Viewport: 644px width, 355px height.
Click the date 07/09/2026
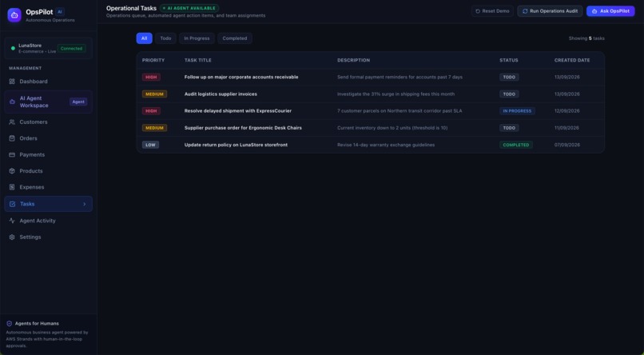point(567,145)
